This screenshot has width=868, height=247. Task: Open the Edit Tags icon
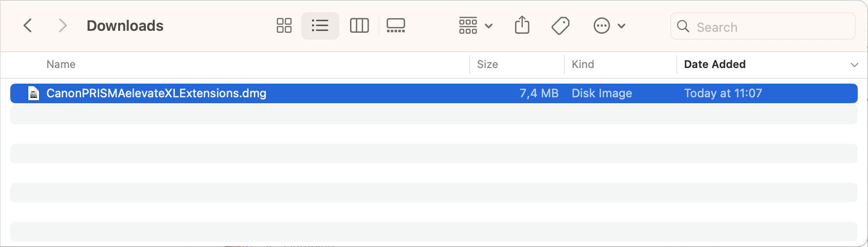click(x=560, y=25)
